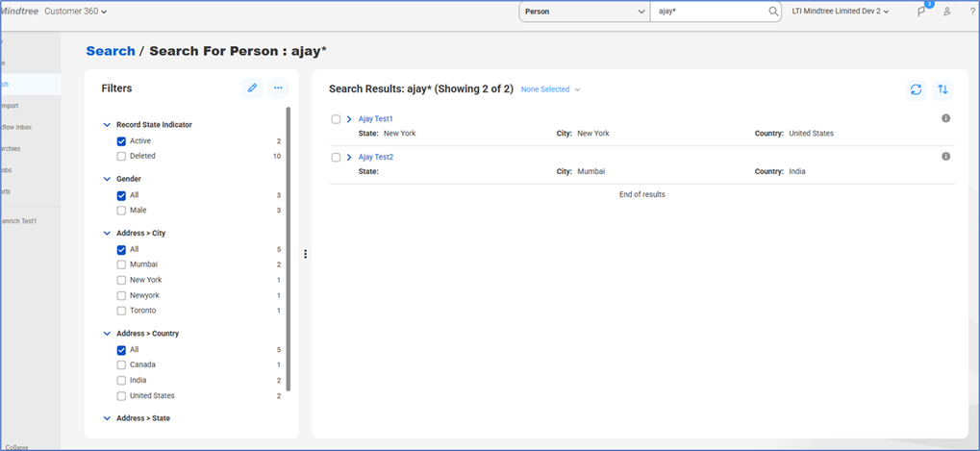980x451 pixels.
Task: Toggle the Mumbai city filter checkbox
Action: (121, 264)
